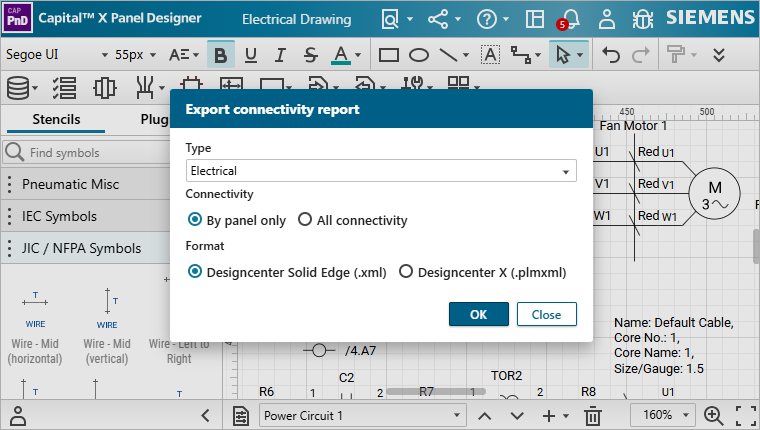The width and height of the screenshot is (760, 430).
Task: Toggle underline formatting
Action: [251, 55]
